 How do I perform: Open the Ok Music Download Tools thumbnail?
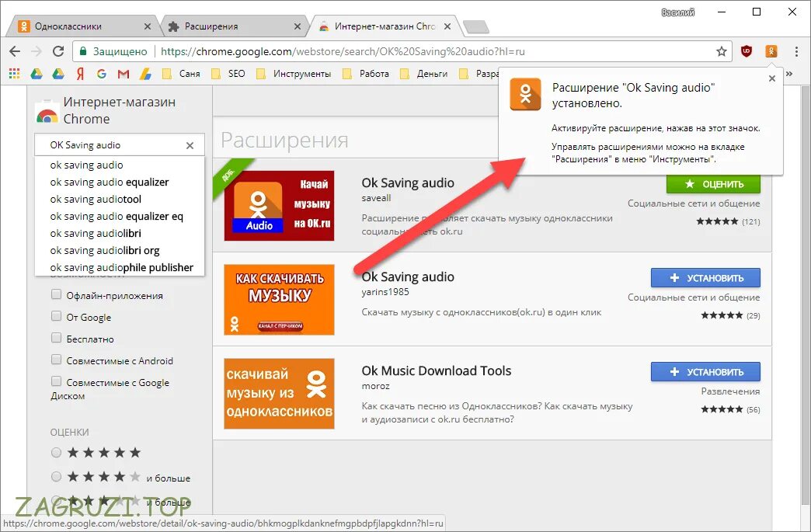(280, 394)
